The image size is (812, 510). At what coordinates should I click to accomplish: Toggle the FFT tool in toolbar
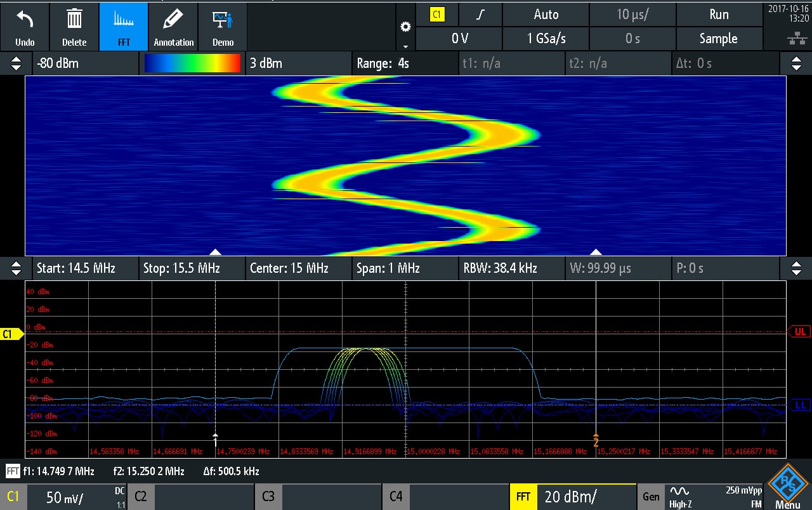pyautogui.click(x=124, y=27)
